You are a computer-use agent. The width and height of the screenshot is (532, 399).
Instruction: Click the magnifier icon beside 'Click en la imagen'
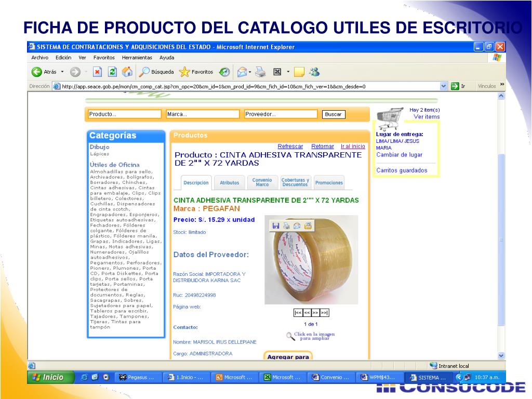(290, 336)
